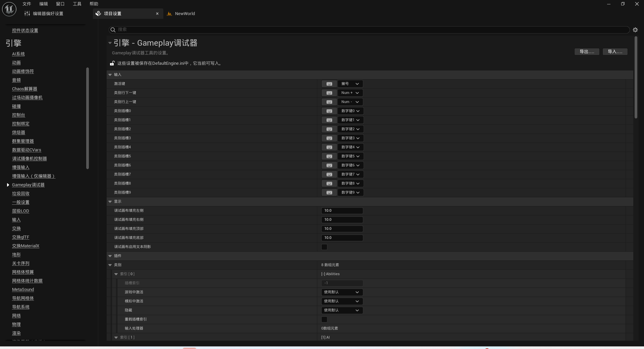Click the 导出 button
Screen dimensions: 644x349
click(x=587, y=52)
